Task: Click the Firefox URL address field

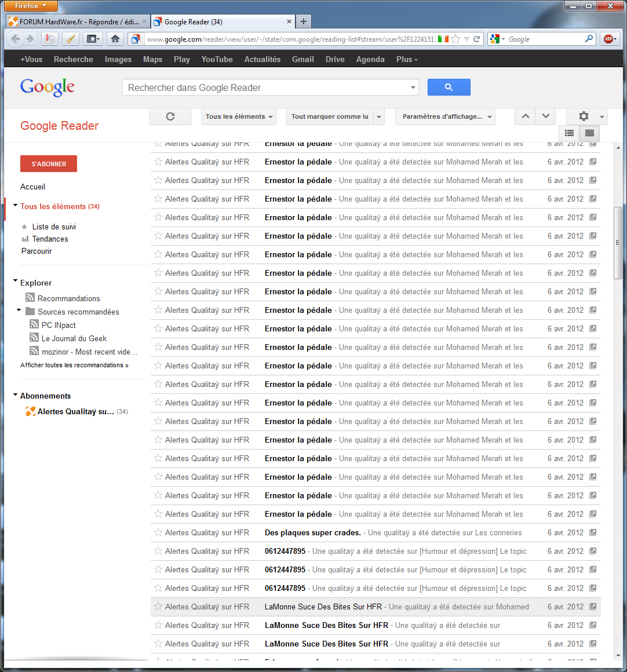Action: 290,39
